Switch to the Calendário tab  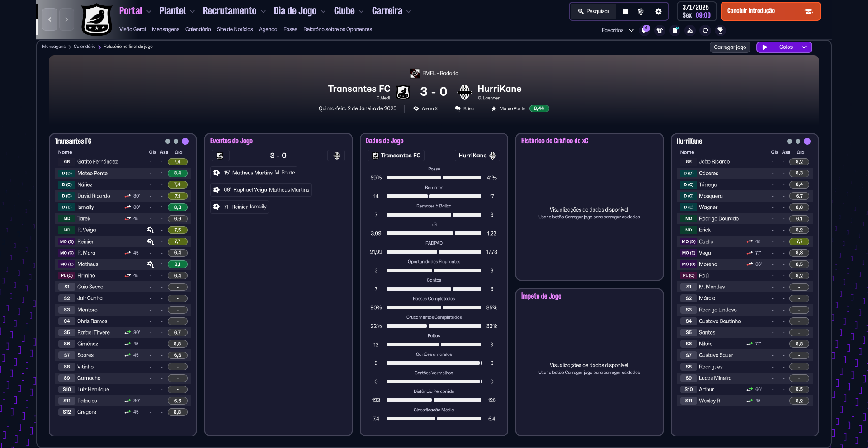coord(198,29)
